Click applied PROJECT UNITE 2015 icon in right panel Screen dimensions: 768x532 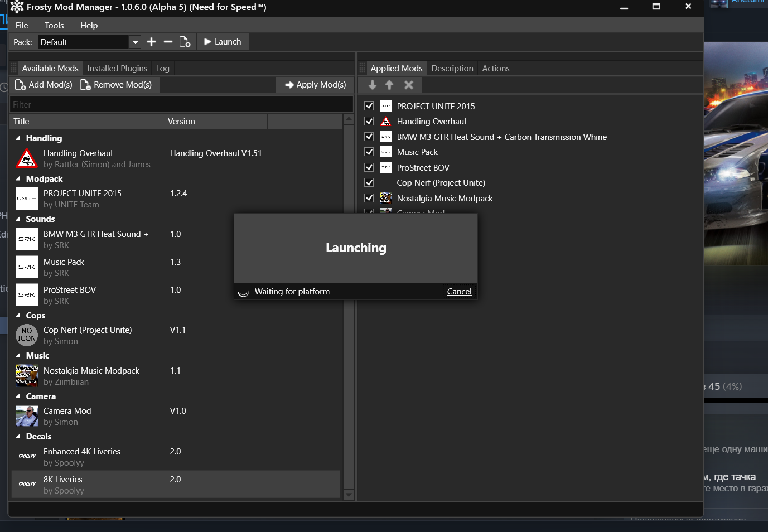click(x=386, y=106)
